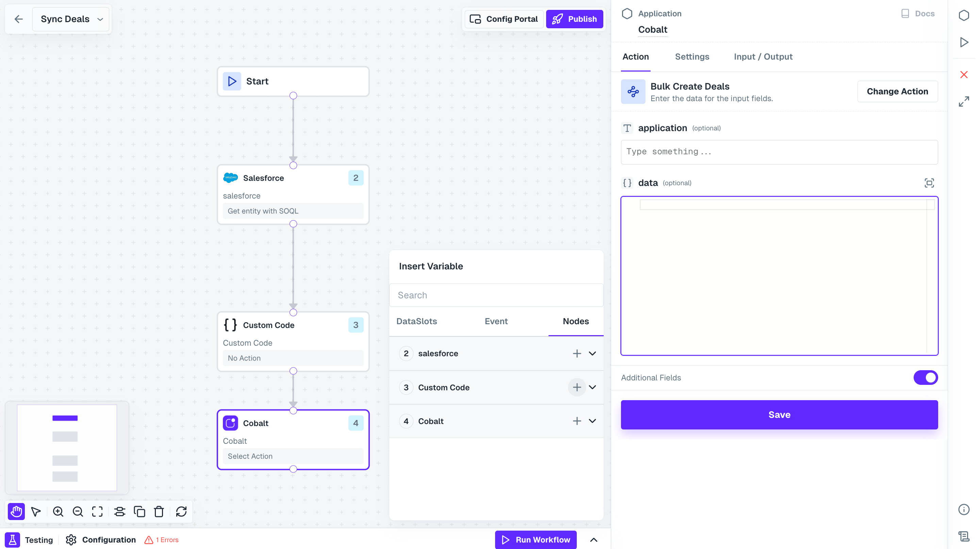This screenshot has width=980, height=549.
Task: Click the workflow minimap thumbnail
Action: point(67,448)
